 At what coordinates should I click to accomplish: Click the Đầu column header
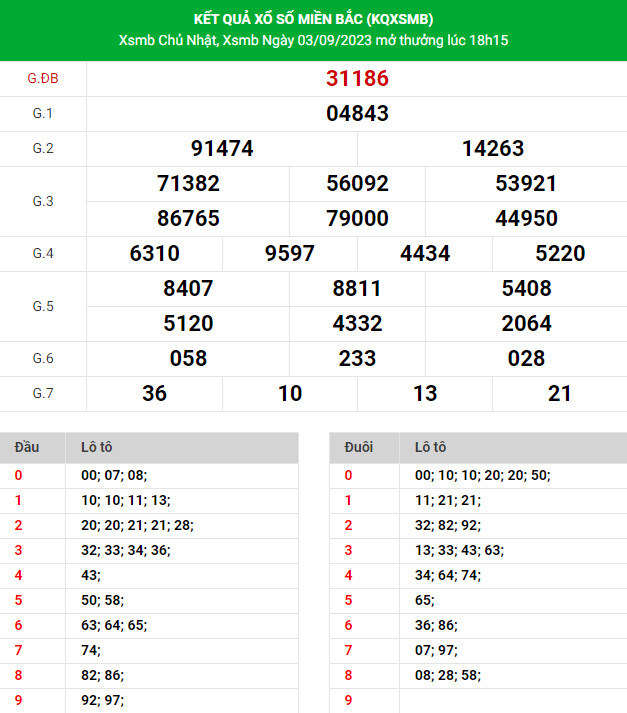[x=27, y=447]
